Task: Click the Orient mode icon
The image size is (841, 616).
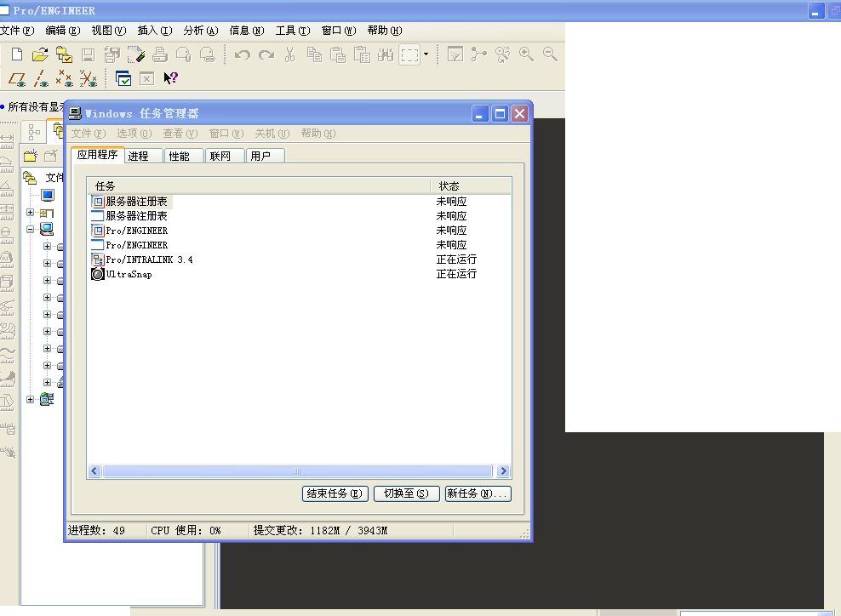Action: [x=502, y=54]
